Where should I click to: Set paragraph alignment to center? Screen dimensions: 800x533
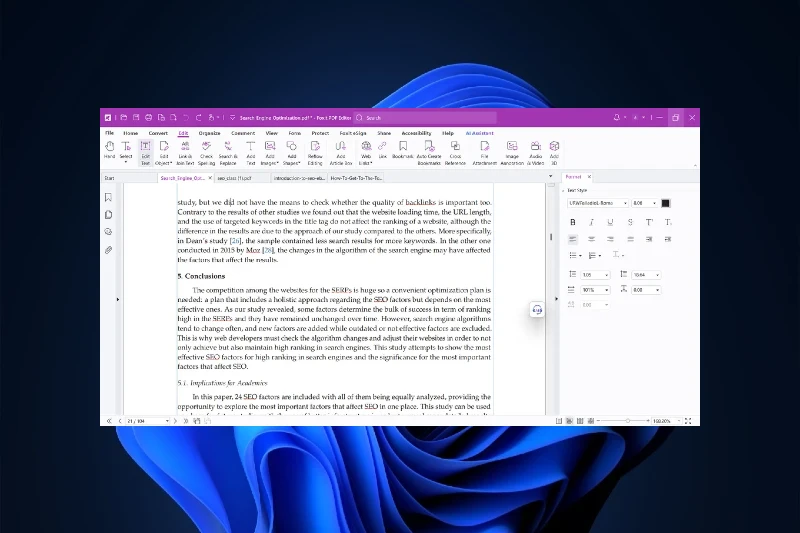tap(591, 239)
